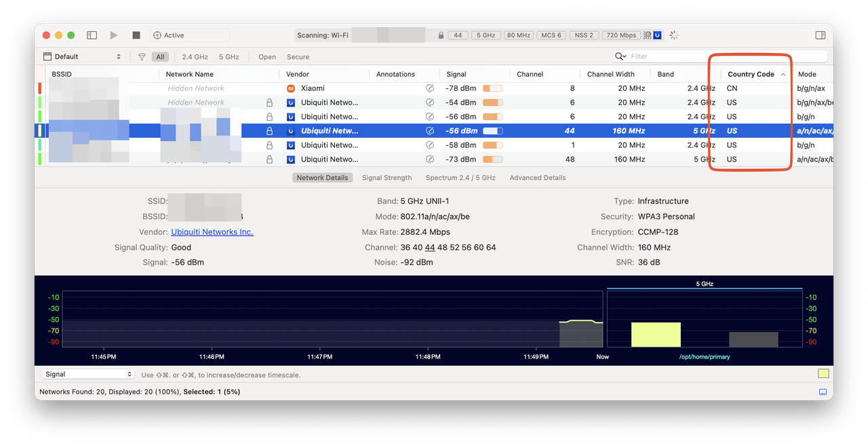
Task: Toggle the Secure networks filter
Action: tap(298, 57)
